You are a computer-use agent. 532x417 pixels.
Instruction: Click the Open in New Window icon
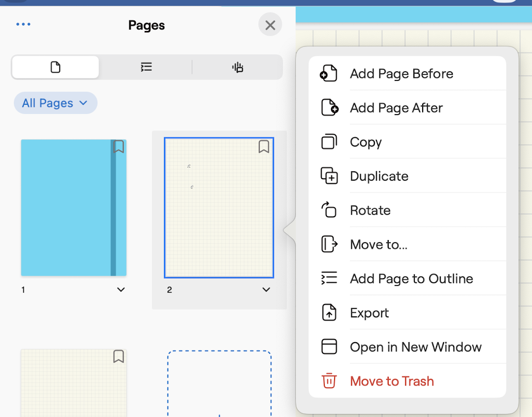coord(330,347)
